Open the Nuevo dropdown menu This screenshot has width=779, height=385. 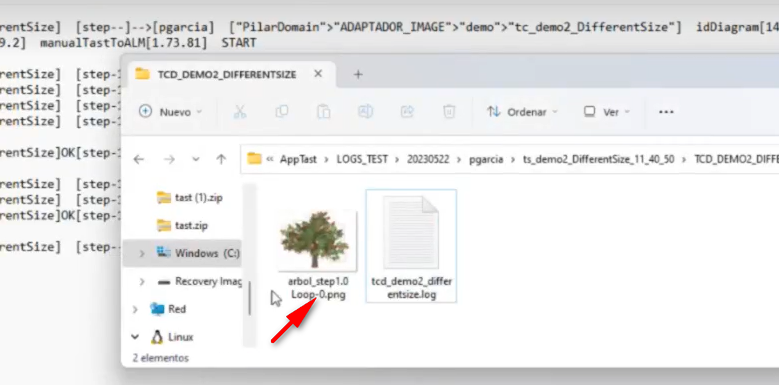coord(170,112)
